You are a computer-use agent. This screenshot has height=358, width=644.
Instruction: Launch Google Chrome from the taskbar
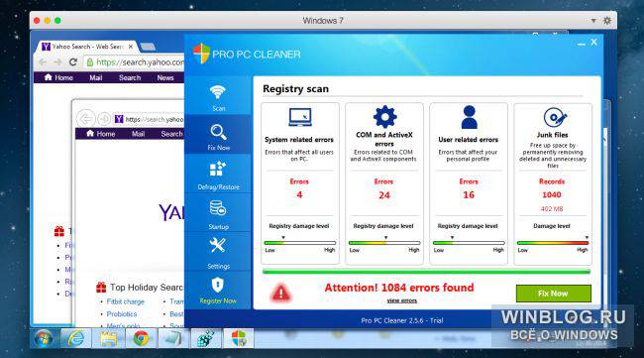[141, 339]
